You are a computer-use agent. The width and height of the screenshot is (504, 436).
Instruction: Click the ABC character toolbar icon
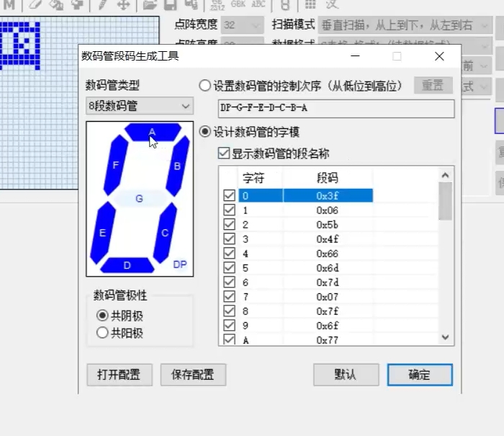(258, 4)
